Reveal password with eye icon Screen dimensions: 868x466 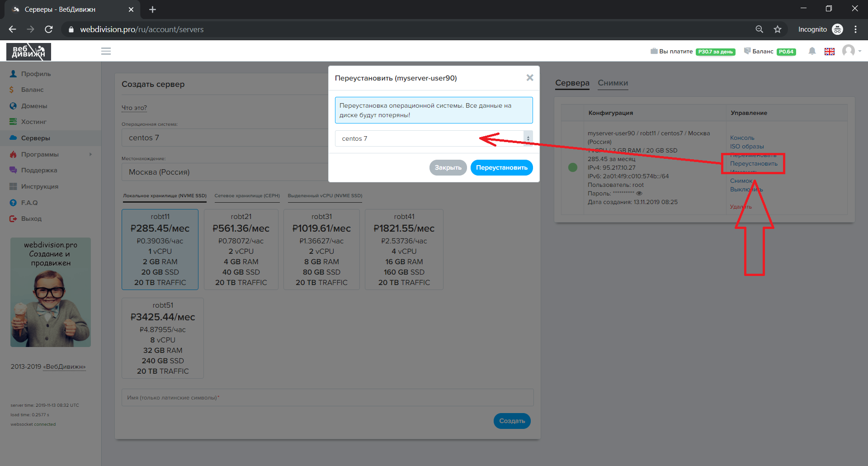pos(639,194)
